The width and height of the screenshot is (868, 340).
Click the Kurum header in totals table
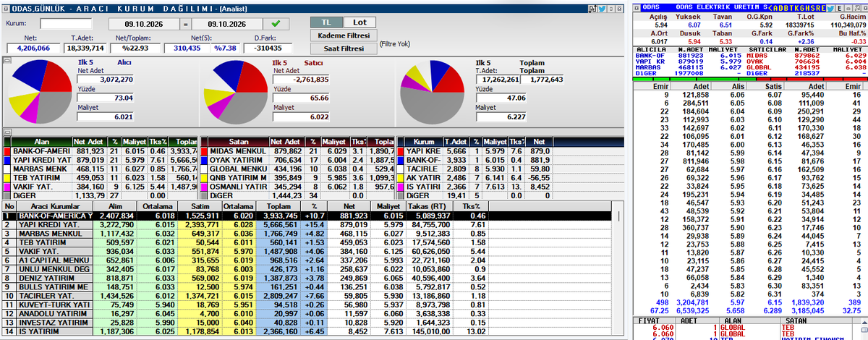click(424, 142)
